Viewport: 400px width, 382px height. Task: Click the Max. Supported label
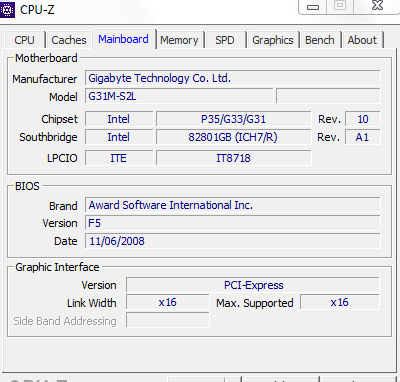point(255,303)
